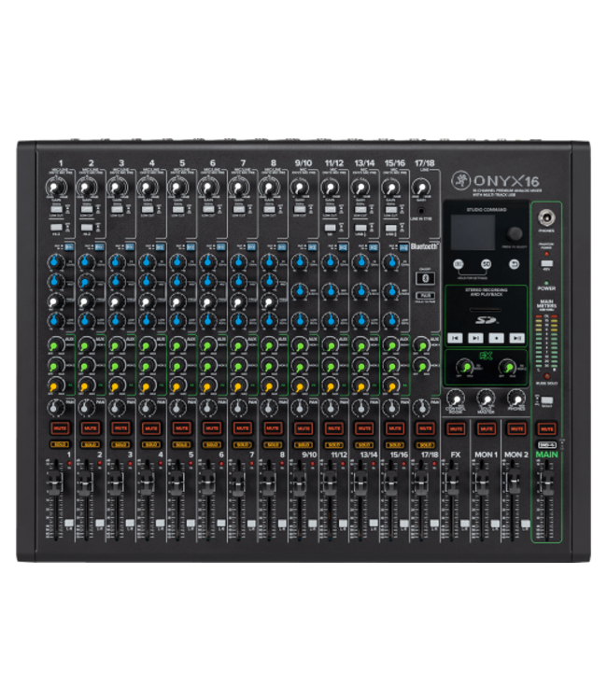607x700 pixels.
Task: Mute channel 8
Action: 273,428
